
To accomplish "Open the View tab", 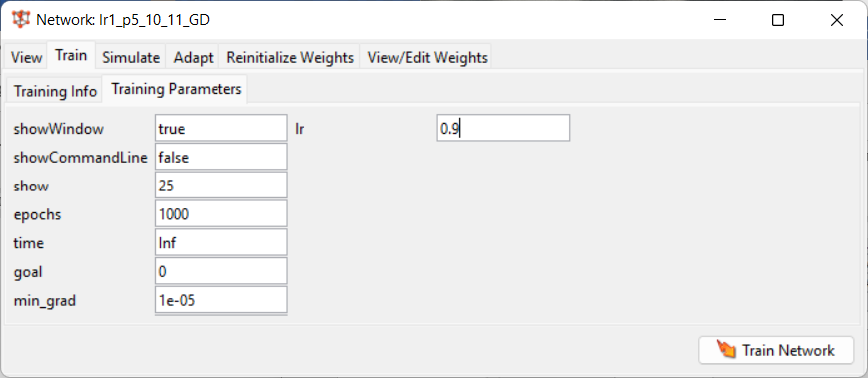I will coord(27,57).
